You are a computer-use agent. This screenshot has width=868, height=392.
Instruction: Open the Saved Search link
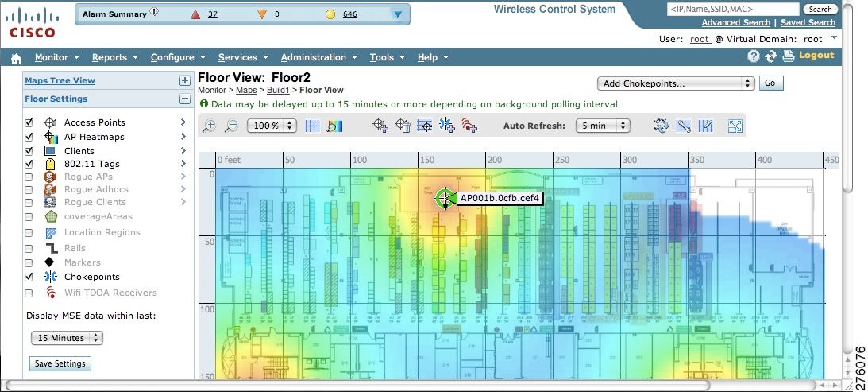(808, 23)
